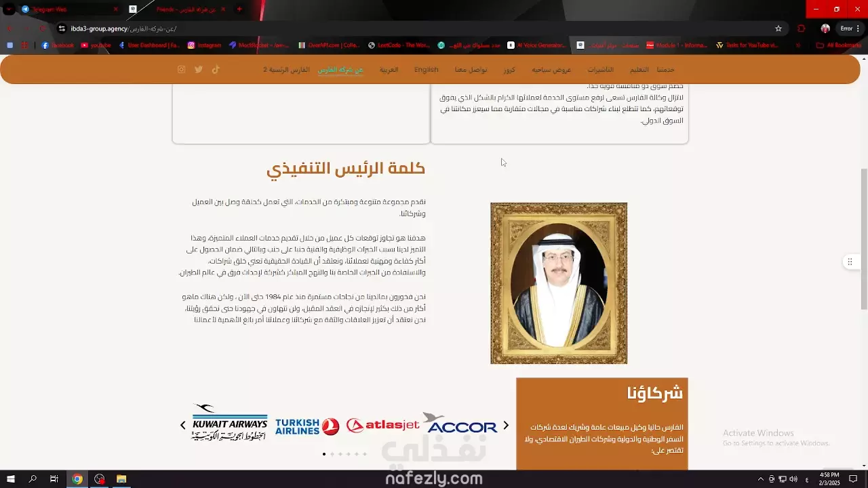Screen dimensions: 868x488
Task: Open the تواصل معنا nav menu item
Action: pos(471,70)
